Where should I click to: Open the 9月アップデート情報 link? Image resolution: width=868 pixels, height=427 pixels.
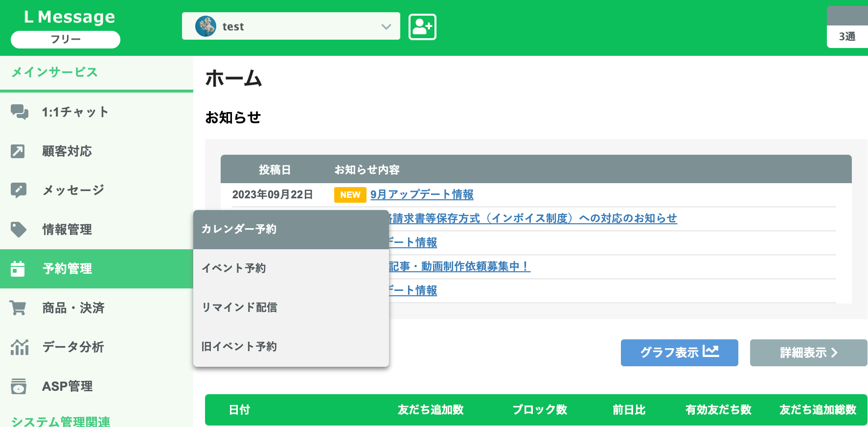(x=422, y=194)
